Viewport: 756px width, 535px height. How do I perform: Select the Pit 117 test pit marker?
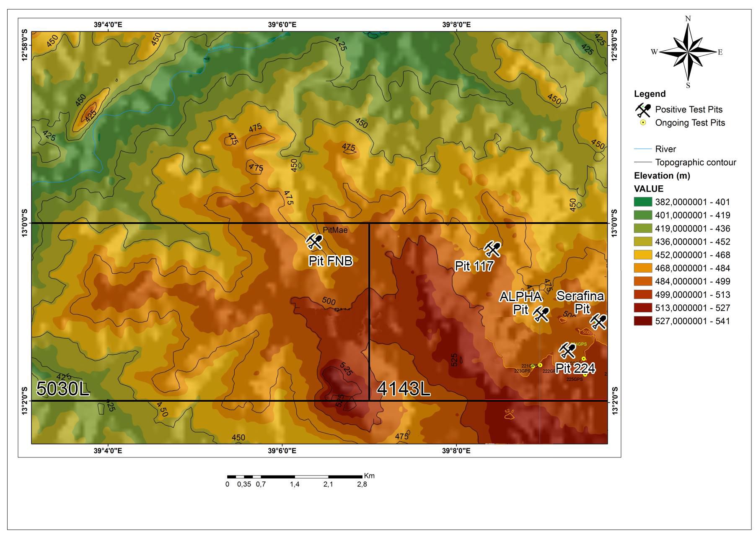(x=492, y=249)
